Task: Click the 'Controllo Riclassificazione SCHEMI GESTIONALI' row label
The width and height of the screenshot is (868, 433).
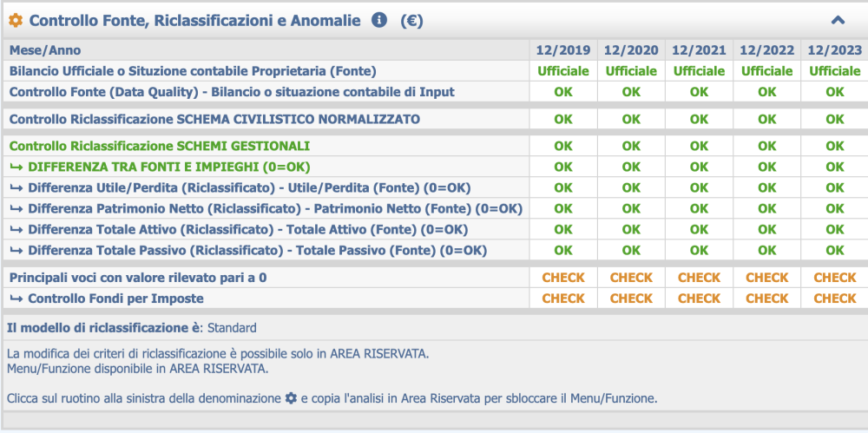Action: (x=159, y=147)
